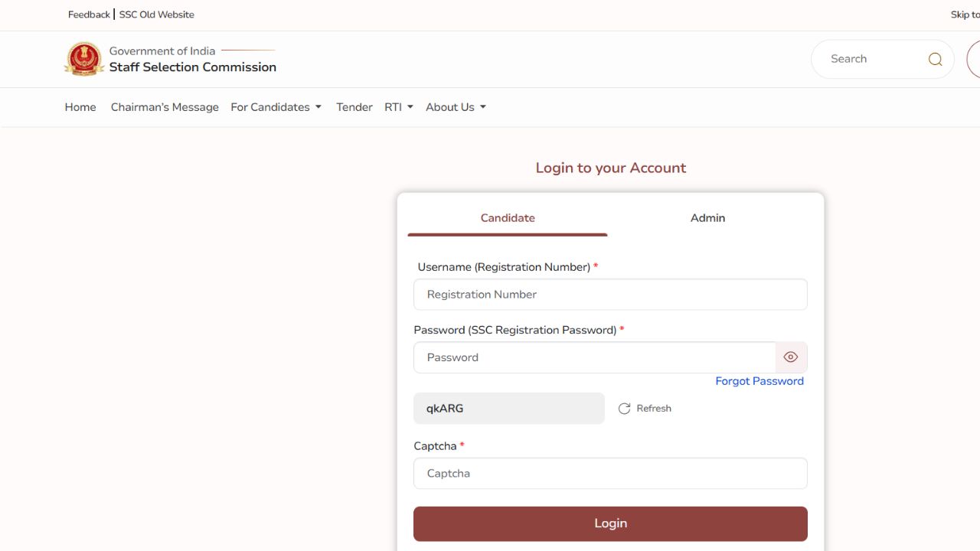Expand the About Us menu
980x551 pixels.
pyautogui.click(x=456, y=107)
